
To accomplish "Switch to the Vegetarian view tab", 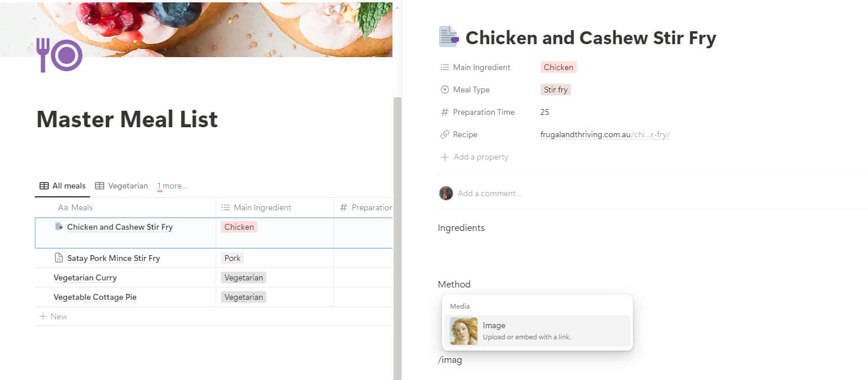I will [121, 186].
